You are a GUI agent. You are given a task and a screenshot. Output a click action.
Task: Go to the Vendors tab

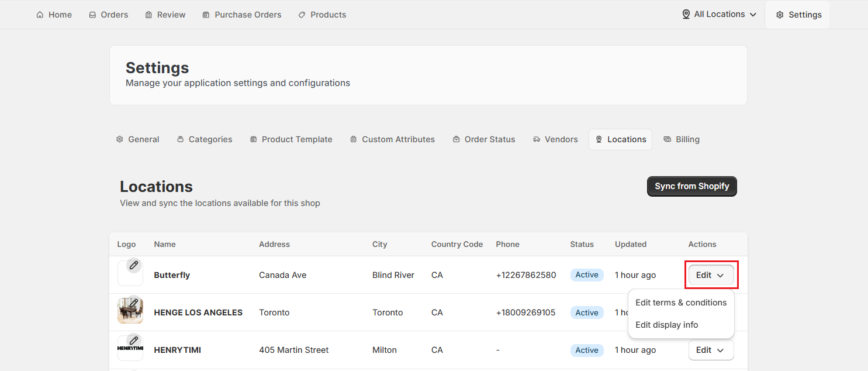tap(555, 139)
